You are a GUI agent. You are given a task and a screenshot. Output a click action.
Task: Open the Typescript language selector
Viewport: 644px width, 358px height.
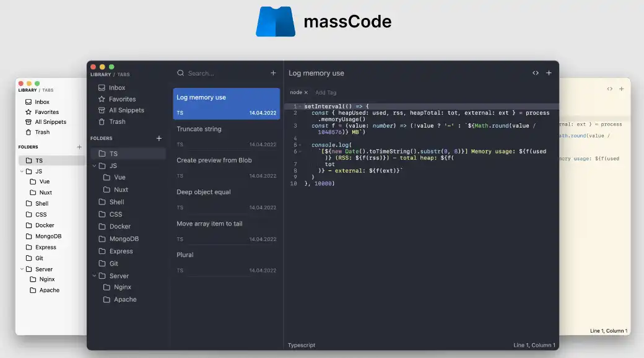pos(302,345)
